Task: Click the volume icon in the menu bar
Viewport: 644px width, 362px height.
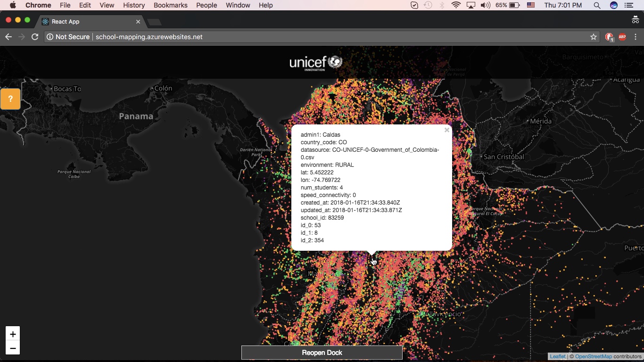Action: 486,5
